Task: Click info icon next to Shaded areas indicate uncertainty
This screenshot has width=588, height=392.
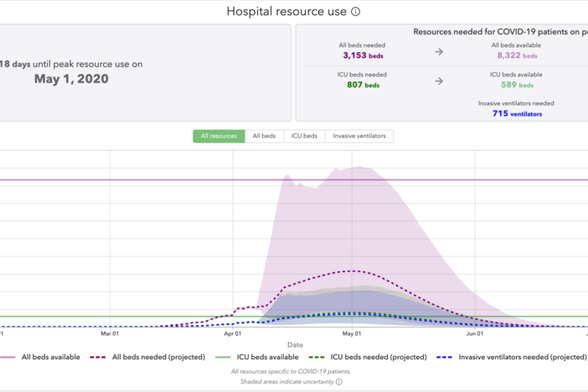Action: tap(339, 382)
